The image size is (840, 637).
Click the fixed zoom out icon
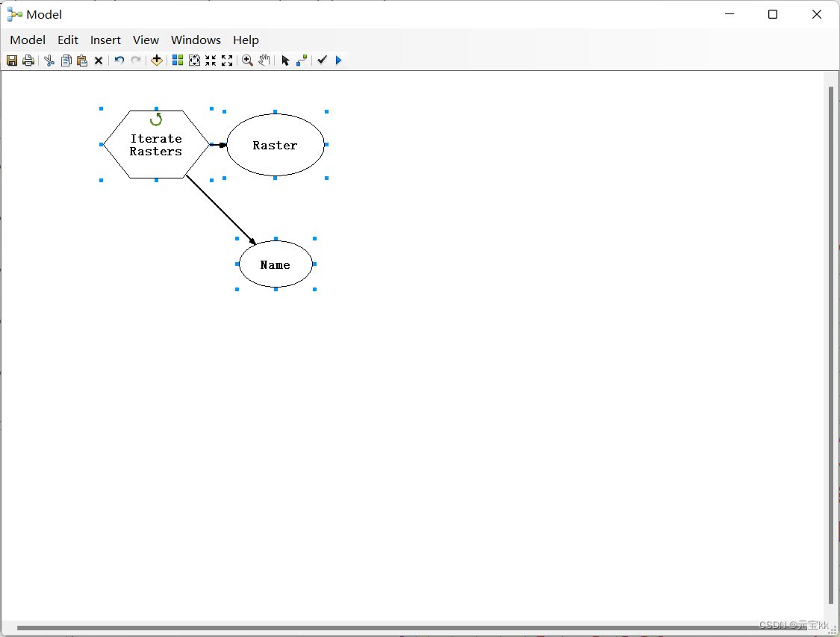point(227,60)
